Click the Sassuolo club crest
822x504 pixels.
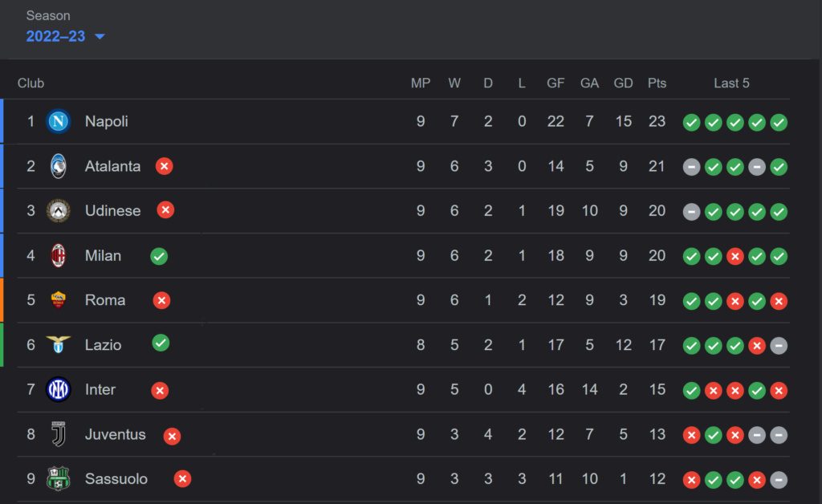(x=58, y=479)
